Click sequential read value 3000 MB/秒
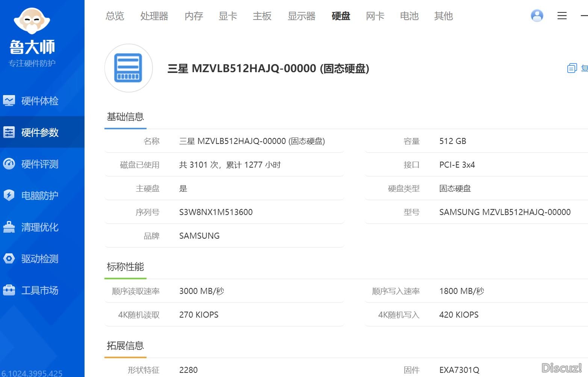The image size is (588, 377). (202, 291)
